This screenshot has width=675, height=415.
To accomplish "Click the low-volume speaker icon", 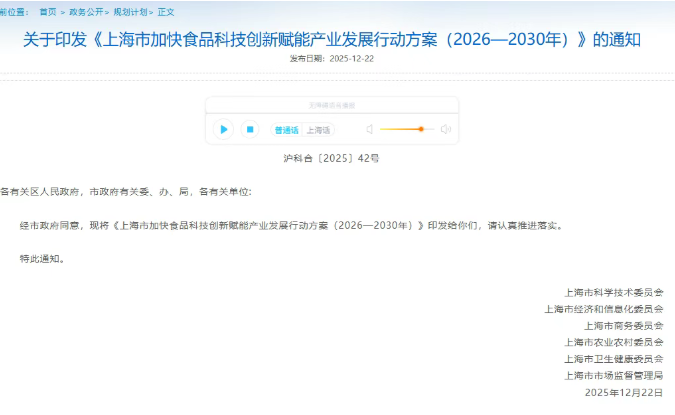I will 369,129.
